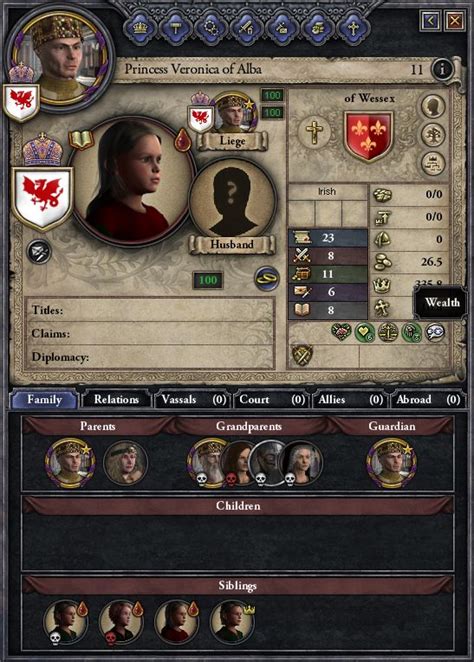Open the Abroad tab

[428, 399]
